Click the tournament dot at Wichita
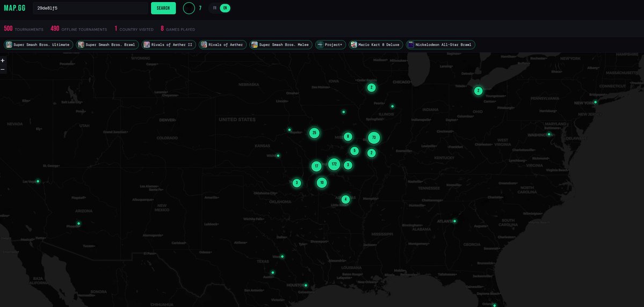644x307 pixels. pos(278,156)
